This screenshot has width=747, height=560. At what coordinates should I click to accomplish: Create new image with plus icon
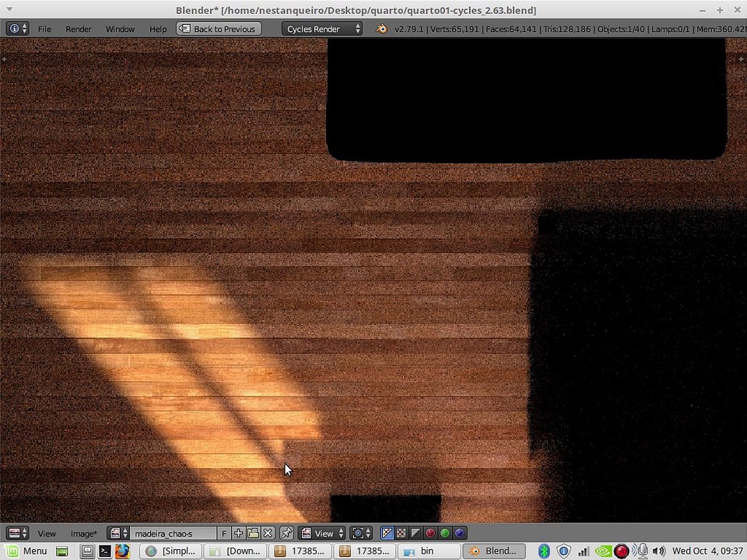pos(238,534)
